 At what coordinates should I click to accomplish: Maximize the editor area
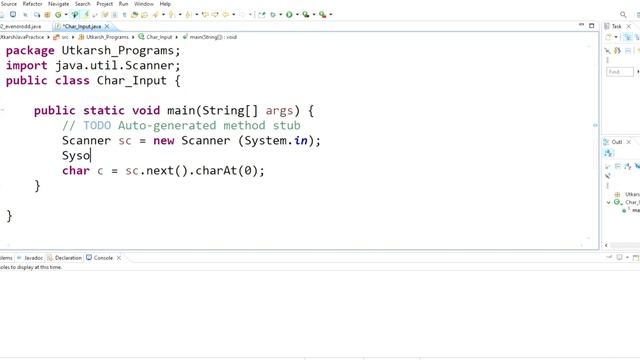[591, 26]
